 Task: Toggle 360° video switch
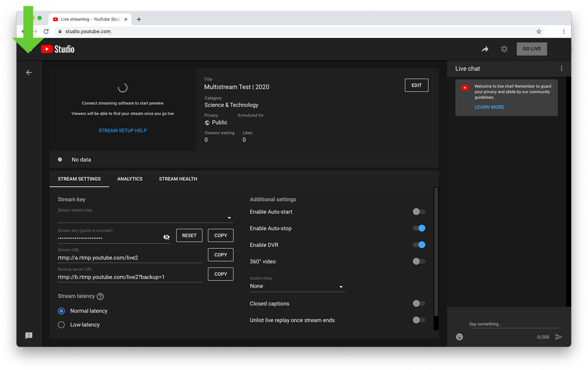click(419, 261)
